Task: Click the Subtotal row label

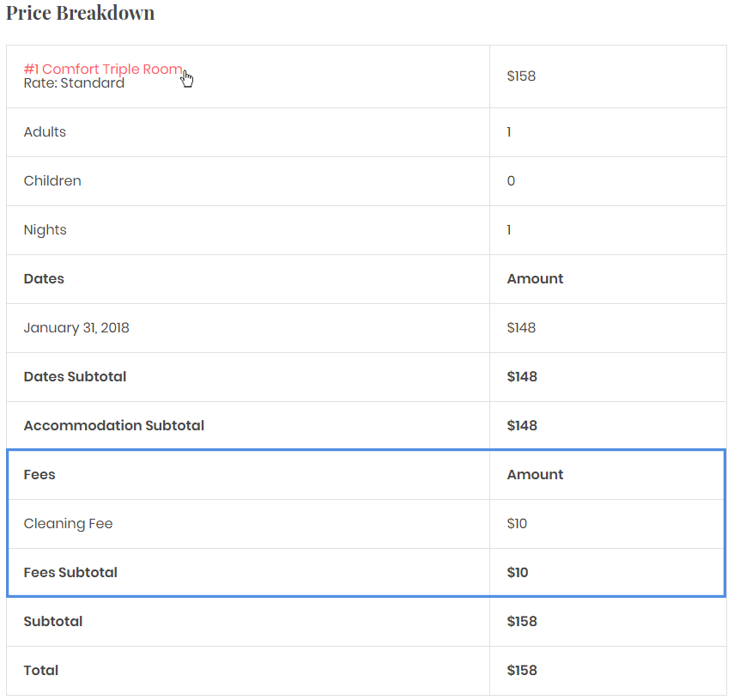Action: (53, 622)
